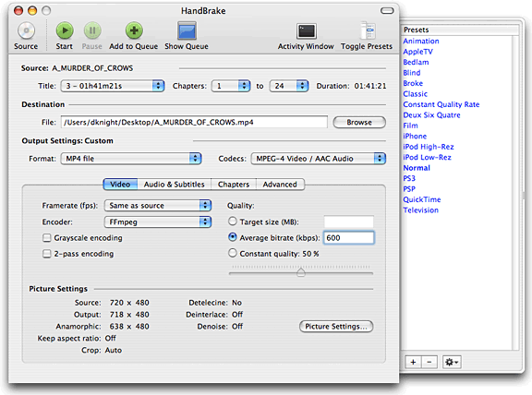
Task: Open the Show Queue icon
Action: [187, 30]
